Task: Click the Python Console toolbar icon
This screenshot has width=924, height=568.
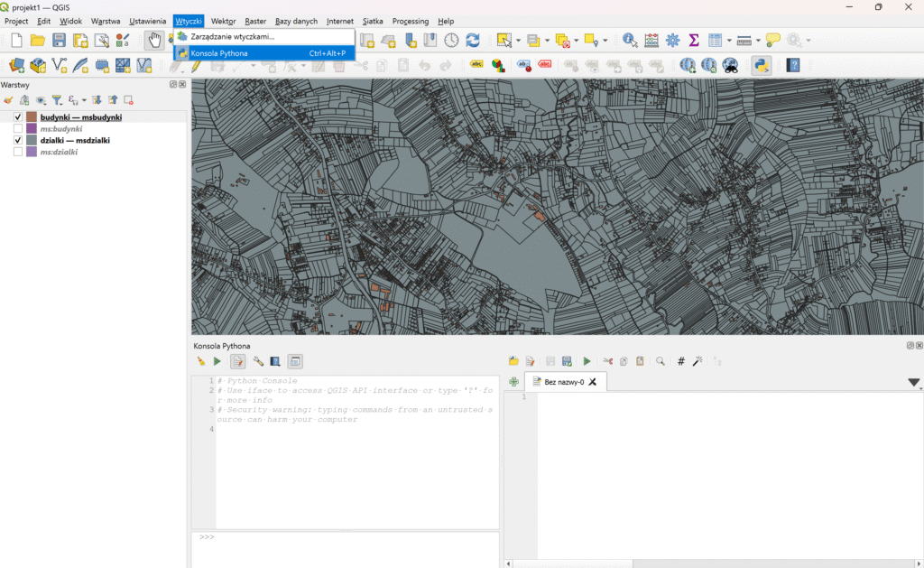Action: pyautogui.click(x=761, y=65)
